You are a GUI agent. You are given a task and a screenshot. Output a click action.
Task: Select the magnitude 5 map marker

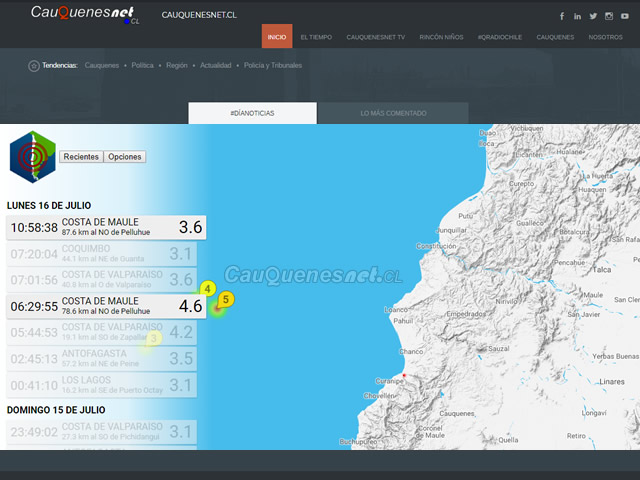click(226, 299)
